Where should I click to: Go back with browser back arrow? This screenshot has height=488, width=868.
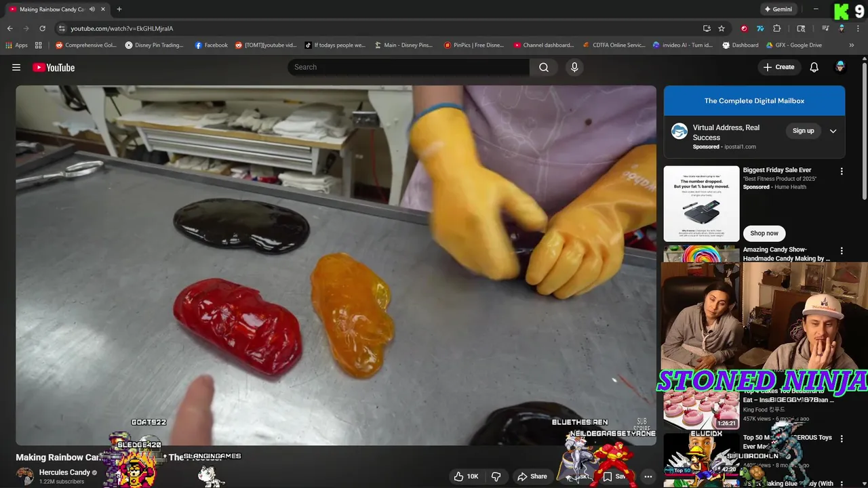coord(9,28)
